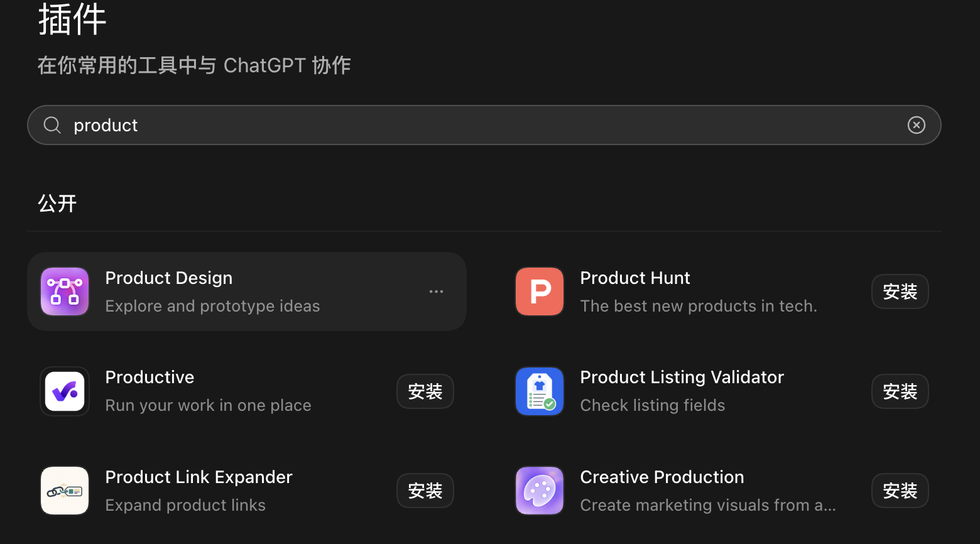Open the Product Hunt plugin title
The image size is (980, 544).
tap(635, 278)
